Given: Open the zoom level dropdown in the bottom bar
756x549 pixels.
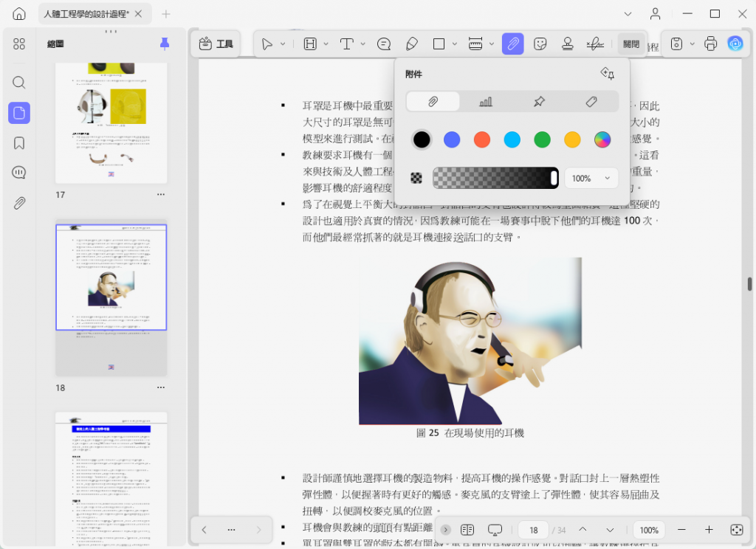Looking at the screenshot, I should click(649, 530).
